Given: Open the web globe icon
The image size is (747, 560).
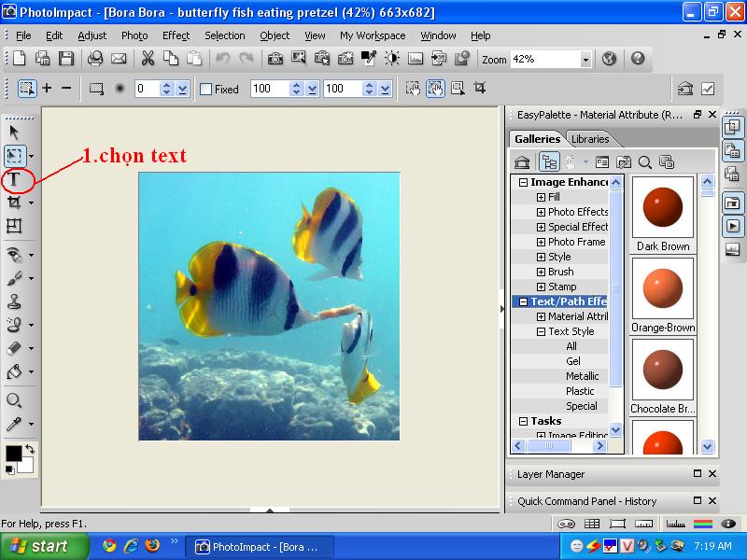Looking at the screenshot, I should coord(609,59).
